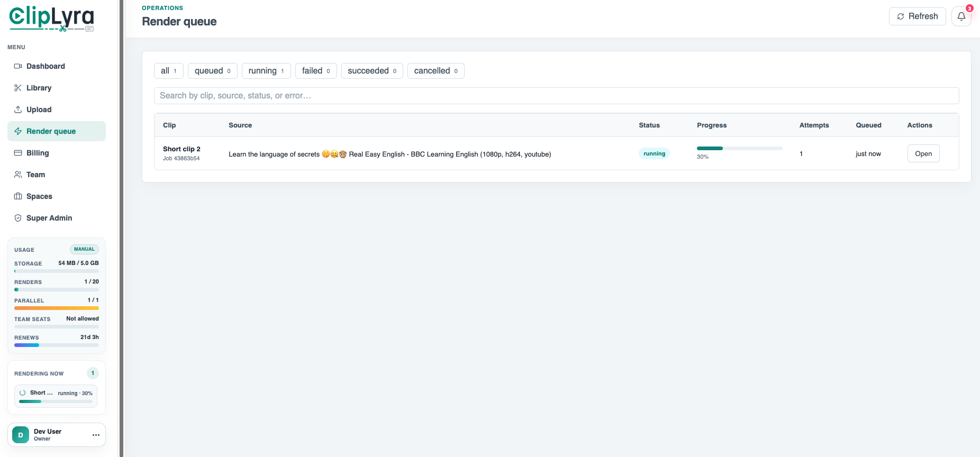This screenshot has width=980, height=457.
Task: Click the Source column header
Action: pyautogui.click(x=240, y=125)
